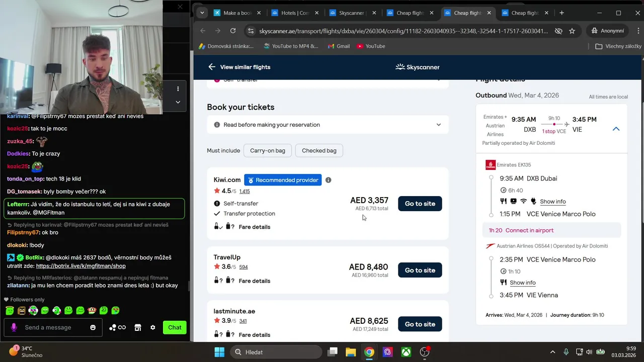
Task: Click the Skyscanner logo in page header
Action: pos(418,67)
